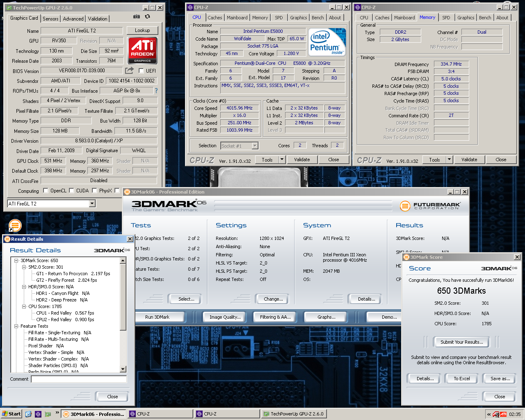525x420 pixels.
Task: Click Result Details scrollbar down arrow
Action: [x=123, y=369]
